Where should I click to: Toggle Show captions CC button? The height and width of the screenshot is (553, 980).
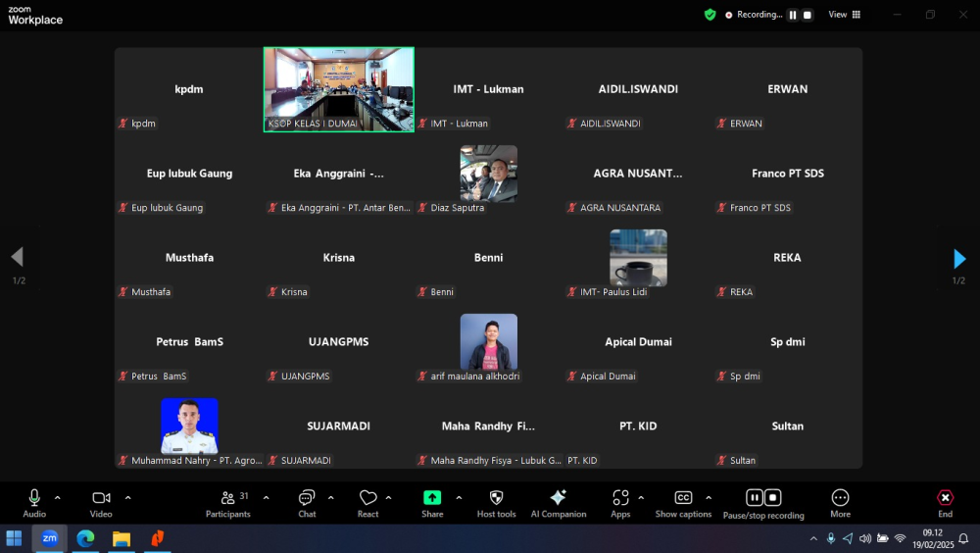683,504
